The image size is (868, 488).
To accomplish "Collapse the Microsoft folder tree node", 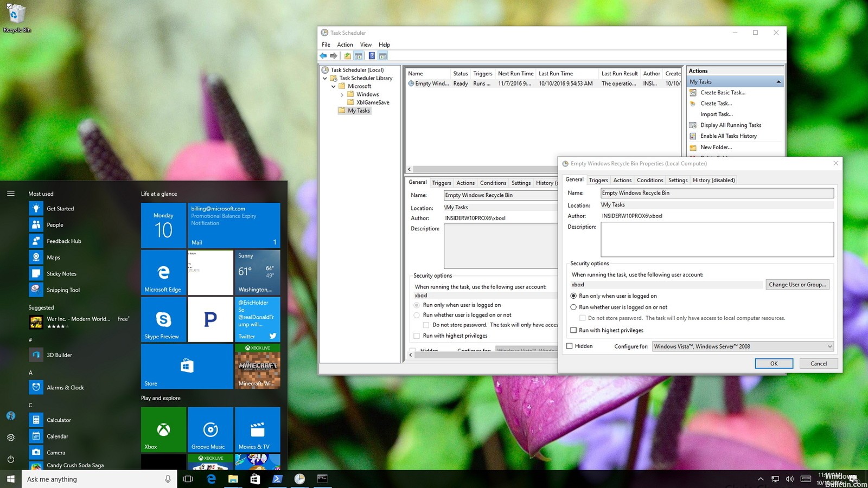I will 334,86.
